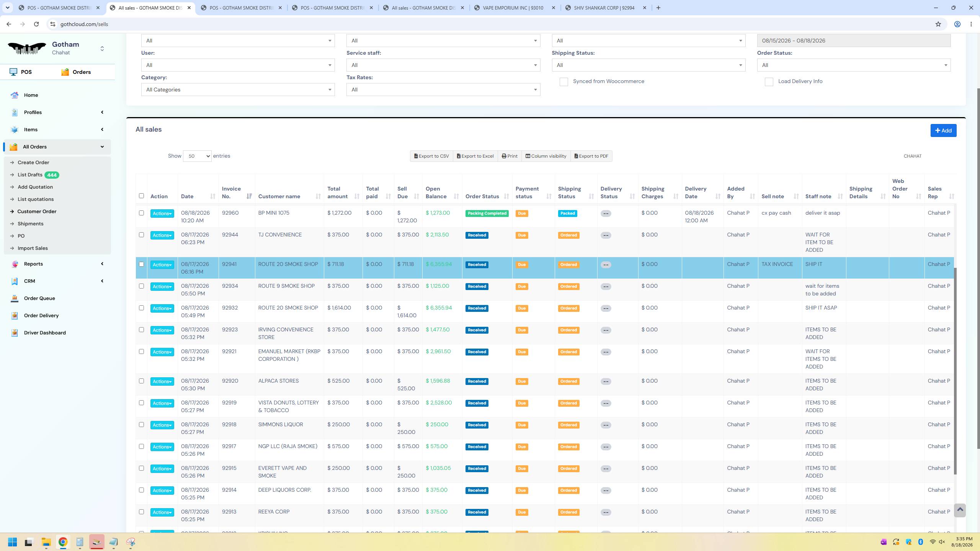Click the scroll-to-top arrow button

click(960, 510)
